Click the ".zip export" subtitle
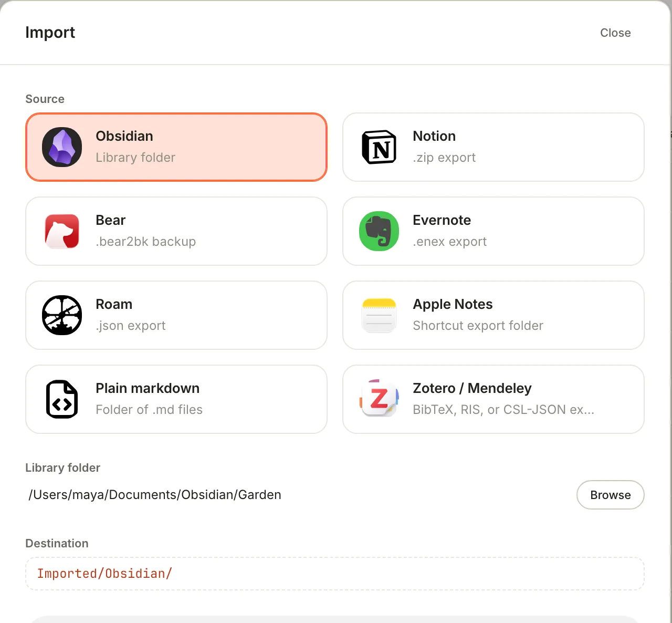 (444, 158)
